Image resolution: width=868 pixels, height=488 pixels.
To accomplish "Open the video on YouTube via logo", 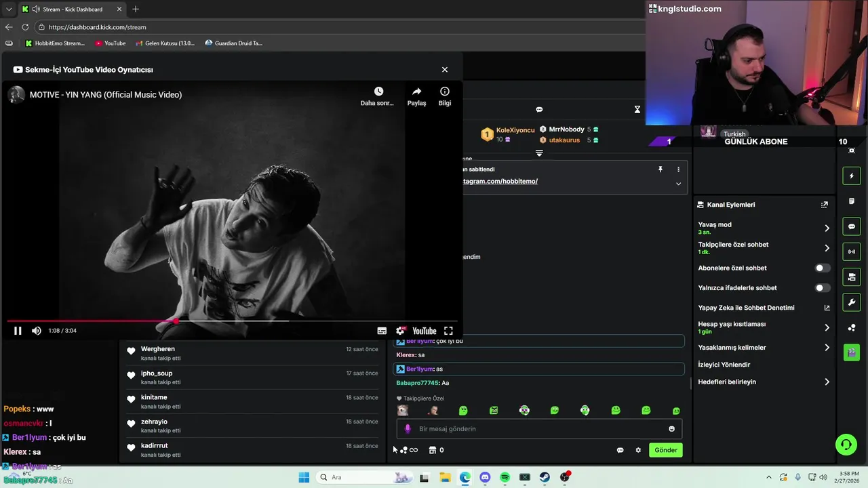I will point(425,331).
